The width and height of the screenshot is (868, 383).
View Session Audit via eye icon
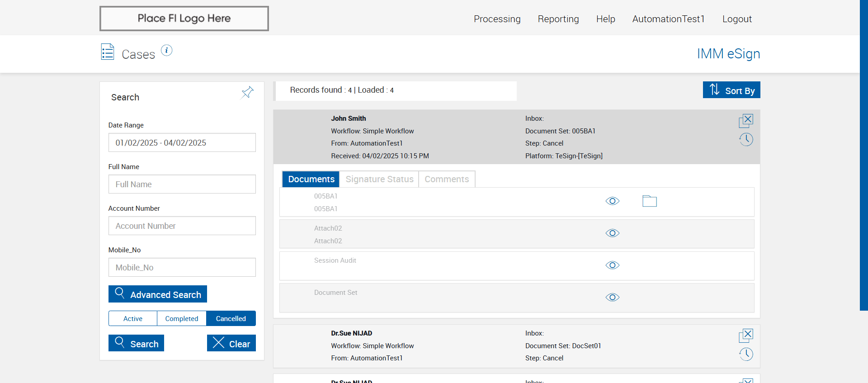tap(612, 265)
